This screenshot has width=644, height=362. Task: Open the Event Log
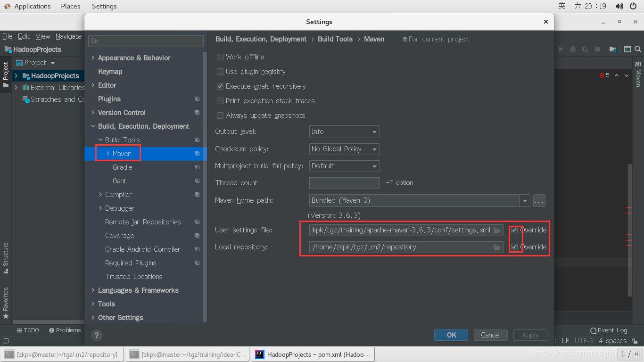click(x=609, y=330)
